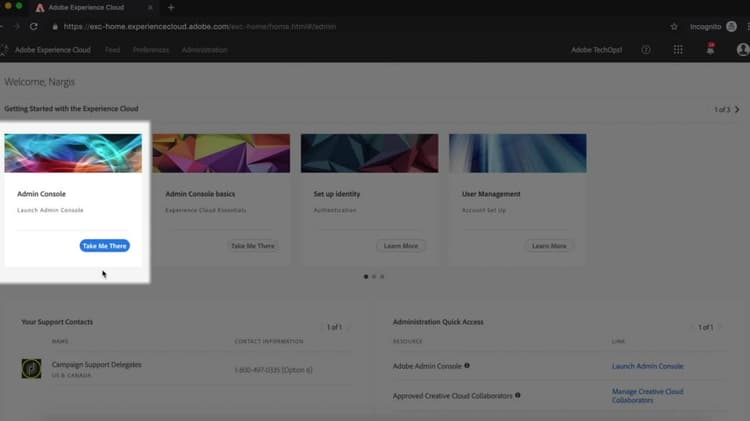750x421 pixels.
Task: Open a new browser tab with plus icon
Action: click(x=171, y=8)
